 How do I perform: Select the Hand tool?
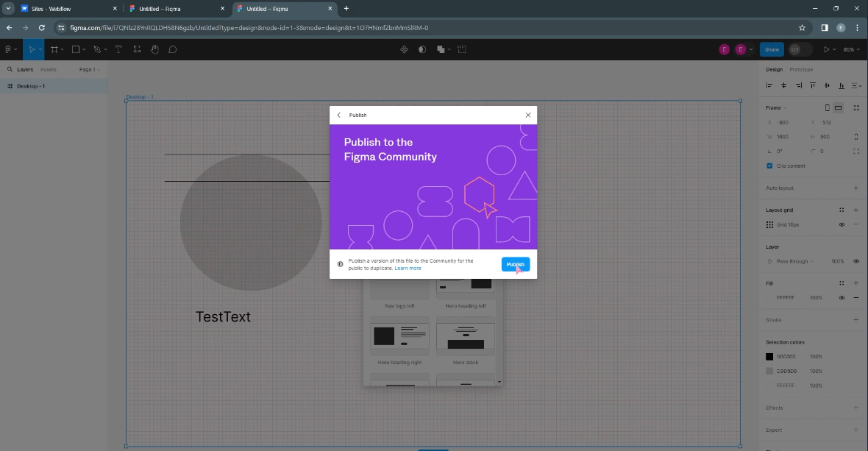(155, 49)
